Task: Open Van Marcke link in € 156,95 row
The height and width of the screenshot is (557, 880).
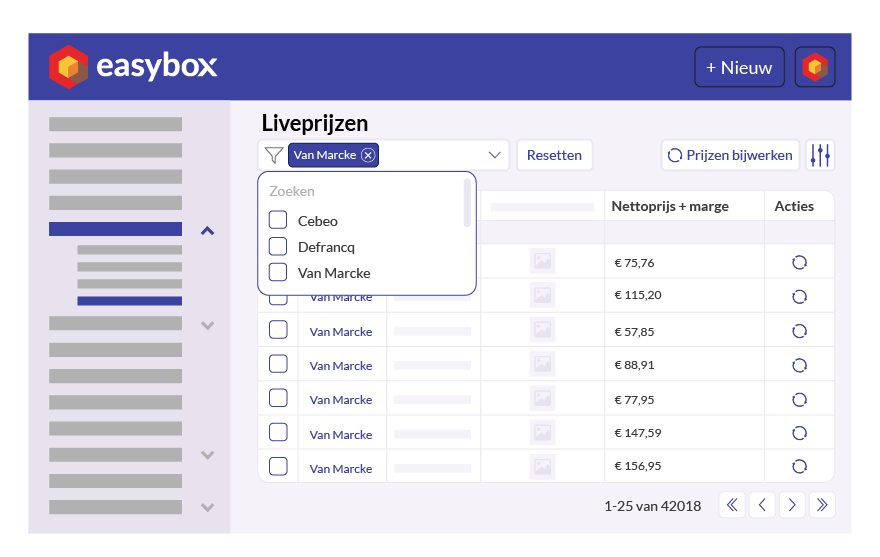Action: (341, 469)
